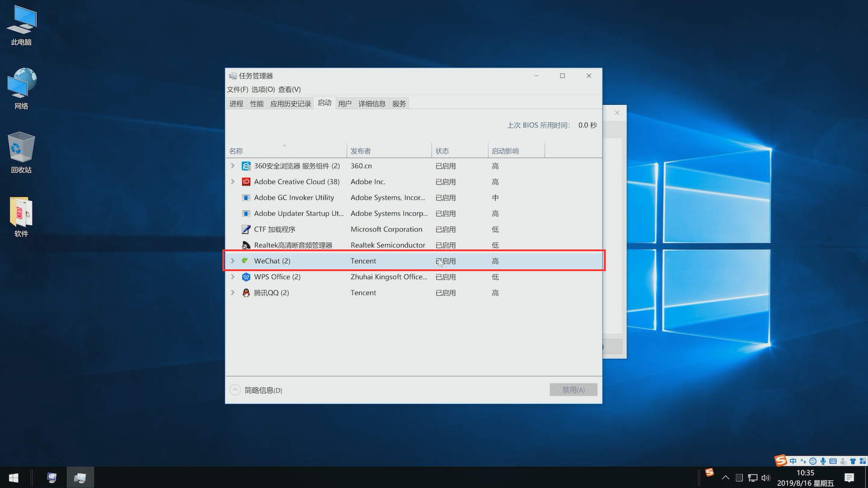Expand the Adobe Creative Cloud (38) group
Screen dimensions: 868x488
pyautogui.click(x=233, y=181)
